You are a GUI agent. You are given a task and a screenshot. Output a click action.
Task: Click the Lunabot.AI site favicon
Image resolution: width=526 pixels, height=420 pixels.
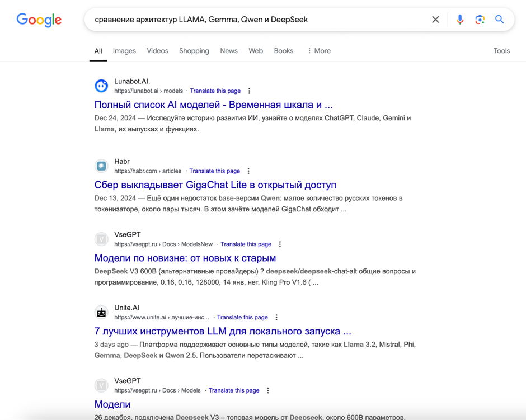[x=101, y=86]
